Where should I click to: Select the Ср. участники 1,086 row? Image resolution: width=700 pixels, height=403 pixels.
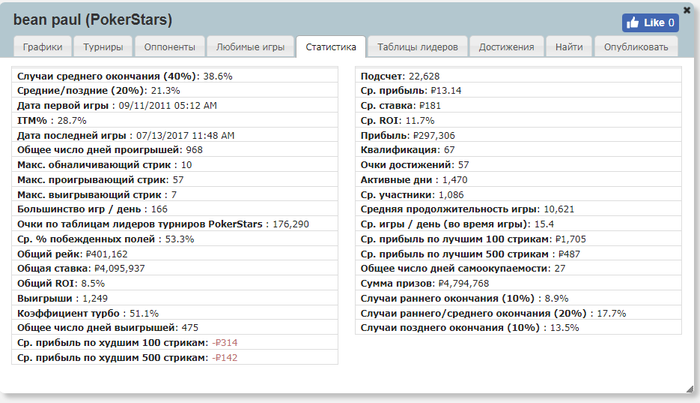click(518, 195)
